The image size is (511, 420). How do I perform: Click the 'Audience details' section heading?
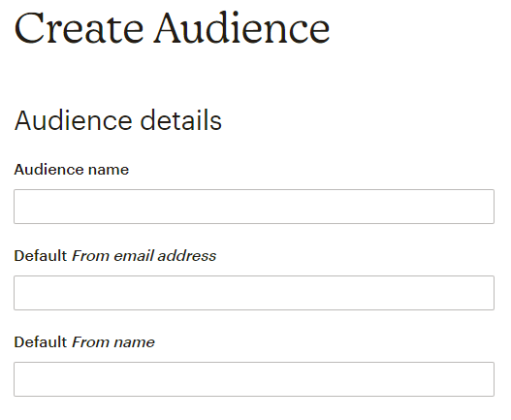[118, 120]
